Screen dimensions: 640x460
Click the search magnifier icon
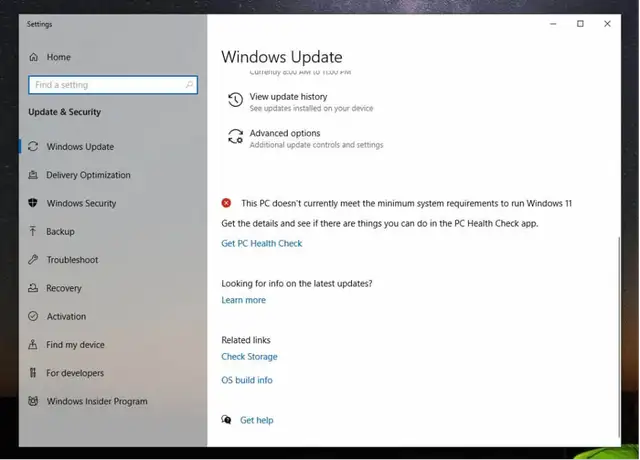tap(189, 84)
